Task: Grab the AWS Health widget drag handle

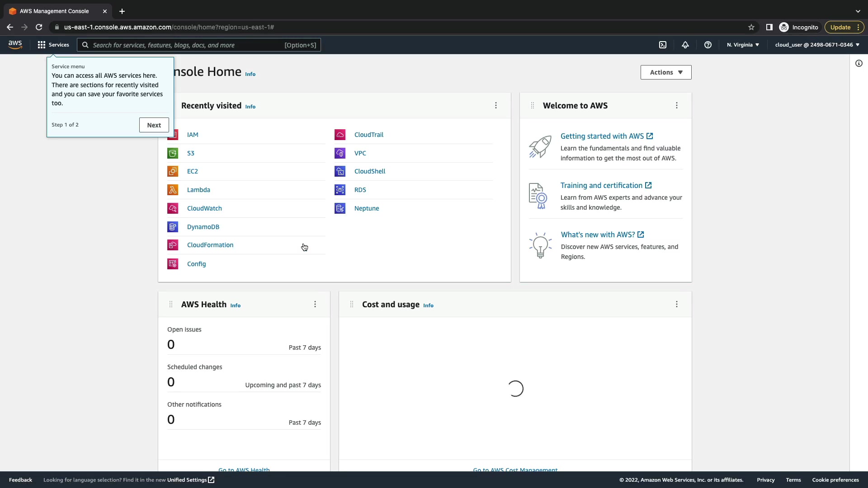Action: (x=171, y=304)
